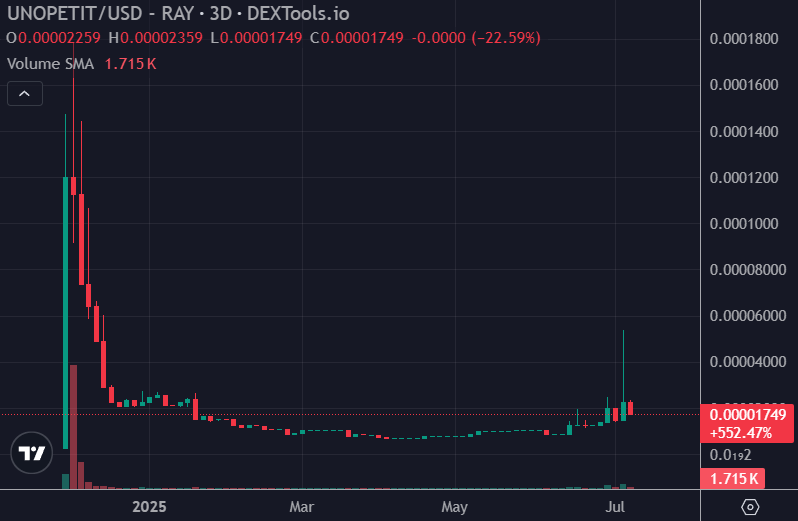The width and height of the screenshot is (798, 521).
Task: Open chart settings via the hexagon icon
Action: point(750,507)
